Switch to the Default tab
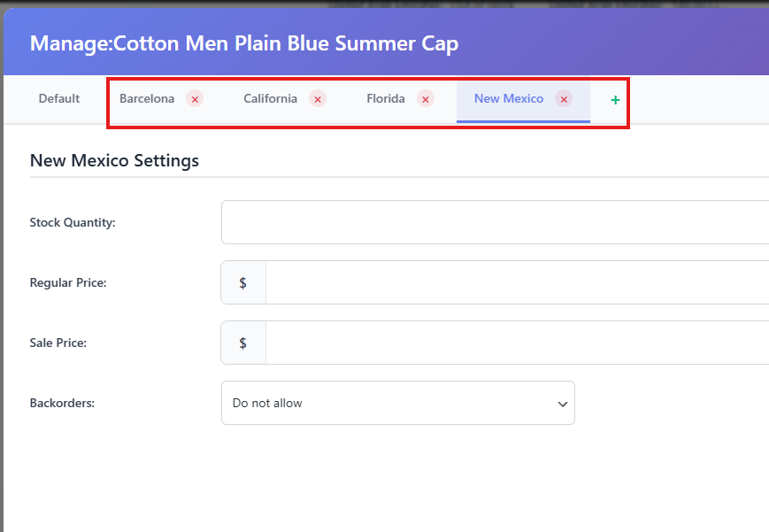The height and width of the screenshot is (532, 769). [59, 98]
